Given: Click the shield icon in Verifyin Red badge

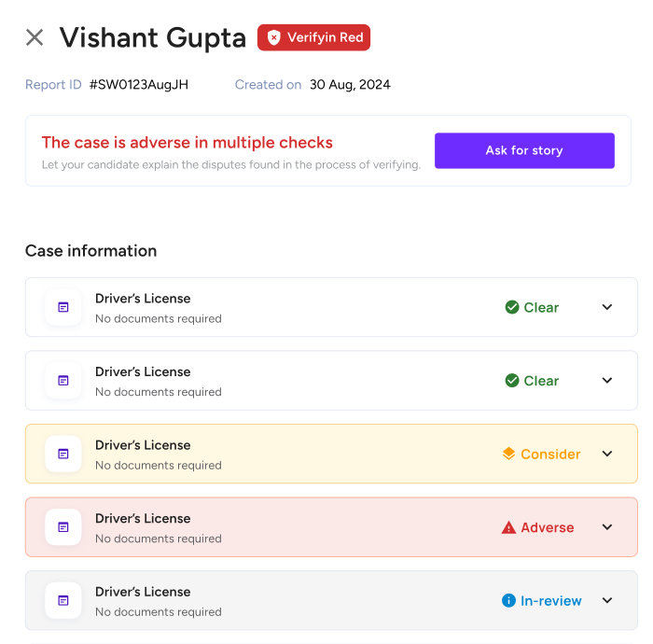Looking at the screenshot, I should (x=273, y=37).
